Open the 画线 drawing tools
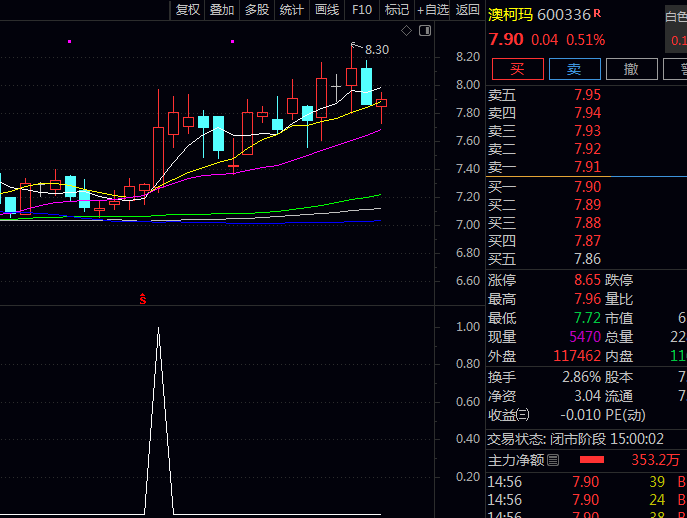 (327, 10)
